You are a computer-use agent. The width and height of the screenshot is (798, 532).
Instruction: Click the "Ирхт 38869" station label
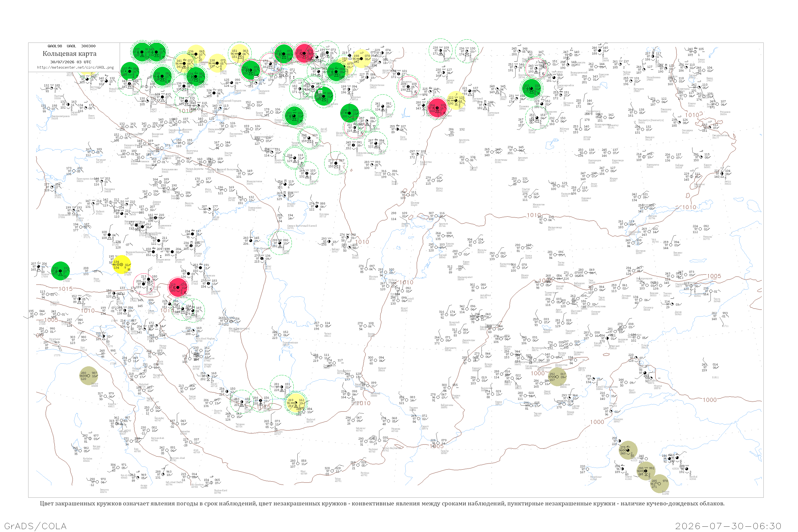(x=631, y=391)
